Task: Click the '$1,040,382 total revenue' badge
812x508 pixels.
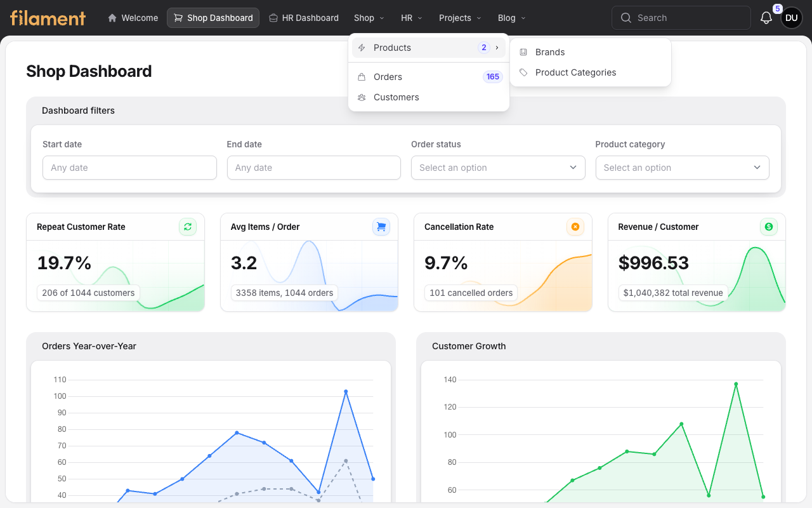Action: click(673, 293)
